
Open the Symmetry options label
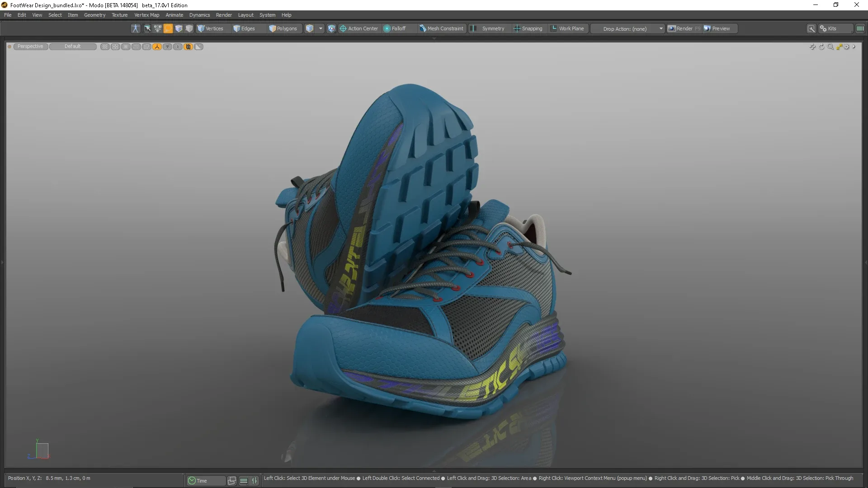[493, 28]
